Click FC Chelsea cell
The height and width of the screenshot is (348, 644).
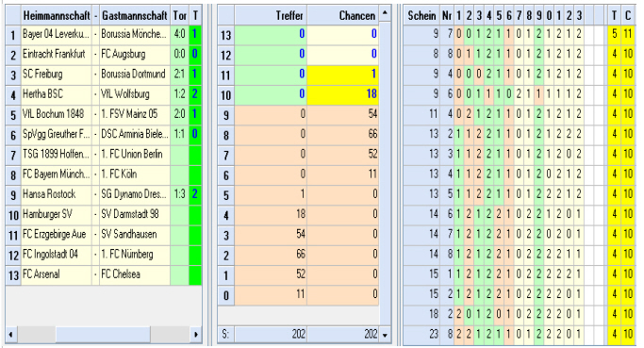135,274
